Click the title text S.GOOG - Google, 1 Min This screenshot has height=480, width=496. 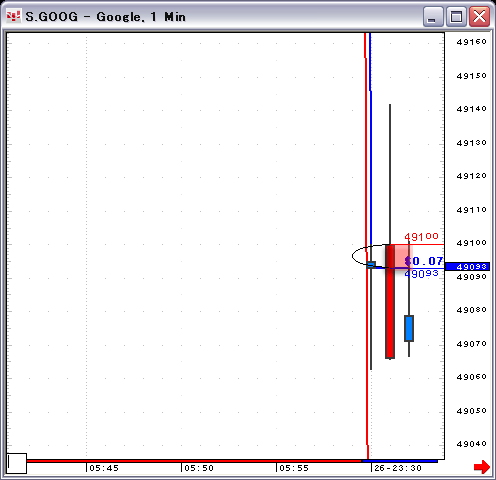pos(105,17)
